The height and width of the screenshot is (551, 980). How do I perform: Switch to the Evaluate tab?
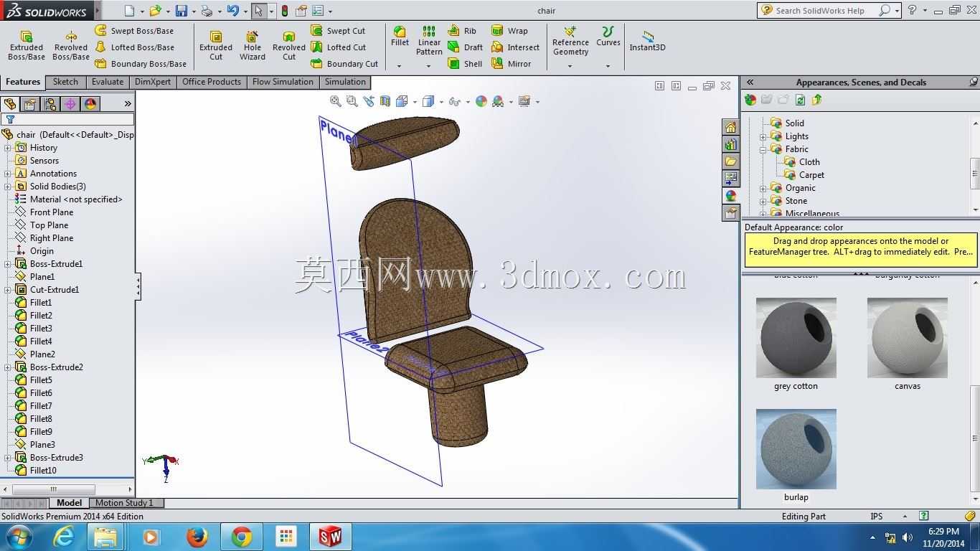click(108, 82)
